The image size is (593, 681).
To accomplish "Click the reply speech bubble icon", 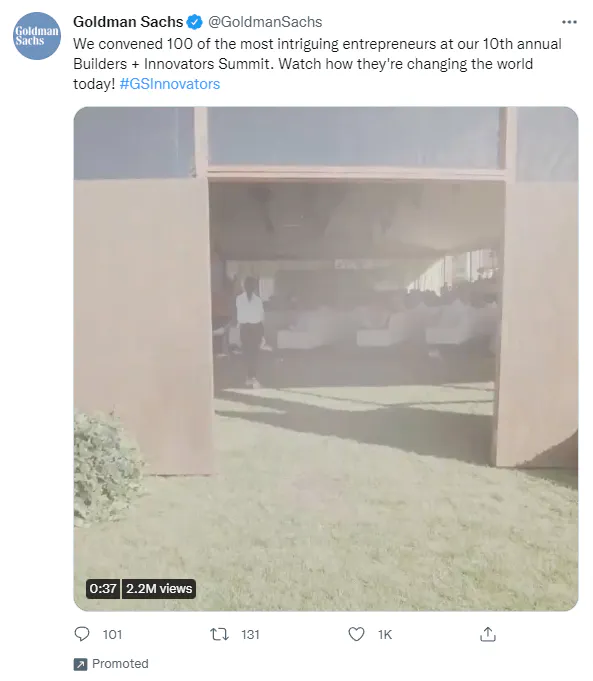I will coord(82,634).
